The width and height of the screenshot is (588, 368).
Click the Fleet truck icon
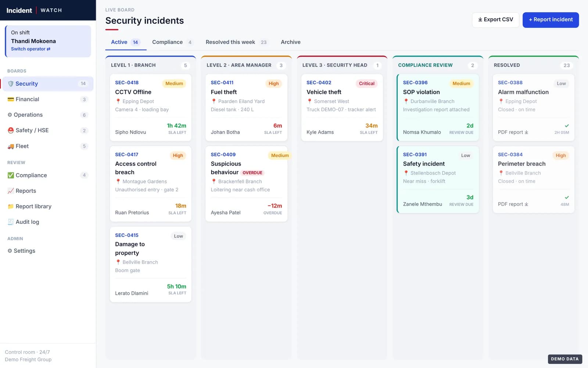pyautogui.click(x=11, y=146)
